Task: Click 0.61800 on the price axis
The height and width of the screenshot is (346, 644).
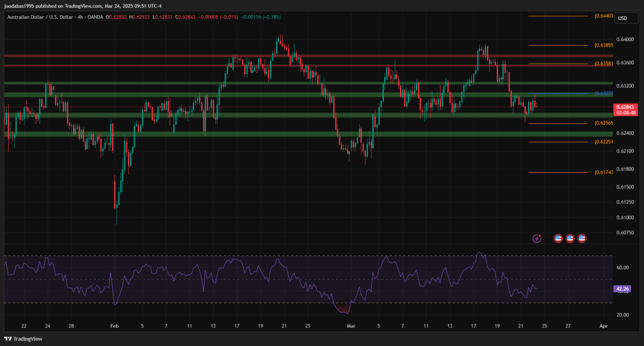Action: [625, 169]
